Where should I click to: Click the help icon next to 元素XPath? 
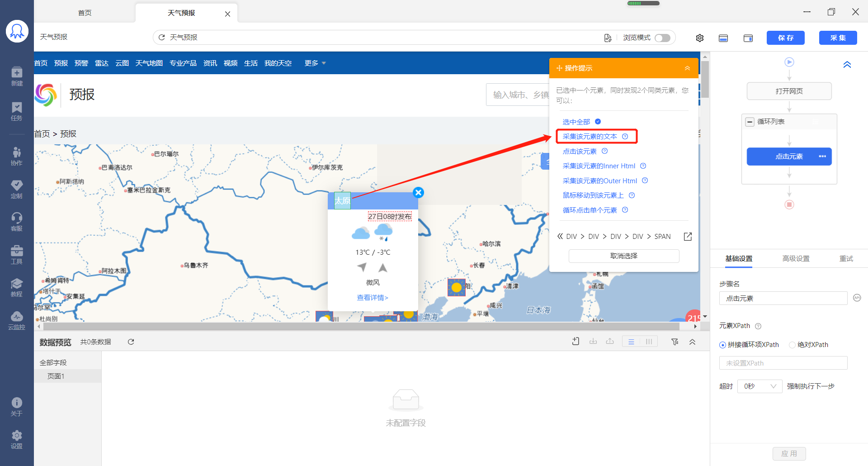point(758,326)
